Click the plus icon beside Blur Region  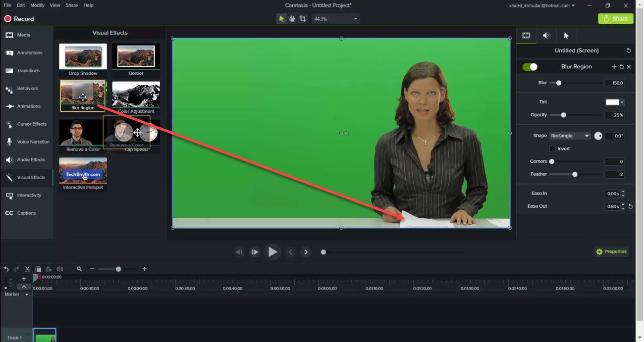[614, 67]
